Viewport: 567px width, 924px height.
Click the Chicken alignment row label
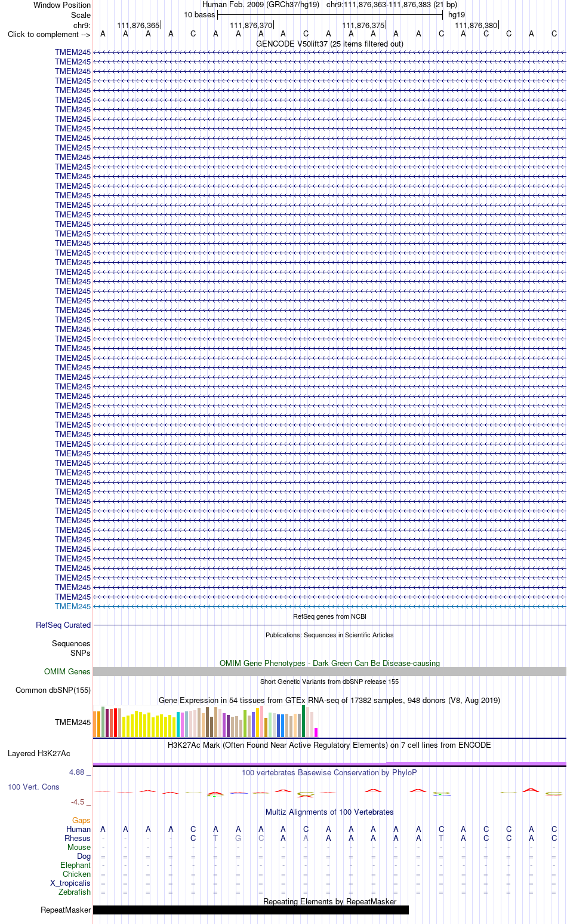(76, 874)
